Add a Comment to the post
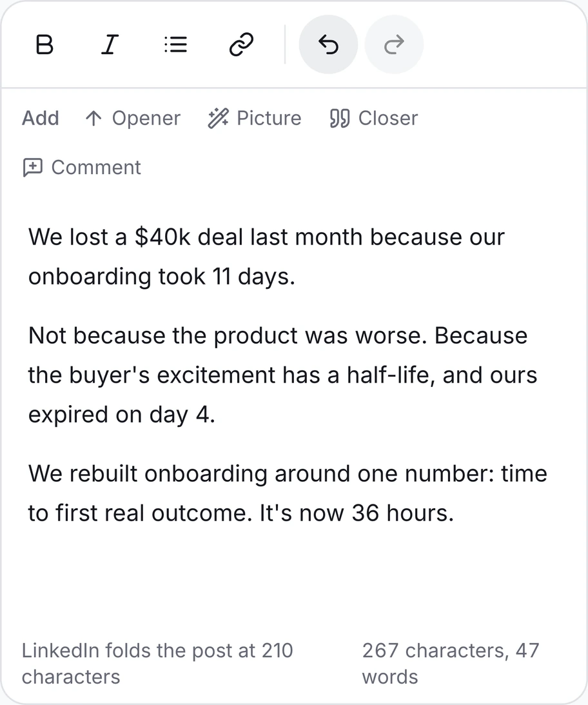 tap(82, 167)
